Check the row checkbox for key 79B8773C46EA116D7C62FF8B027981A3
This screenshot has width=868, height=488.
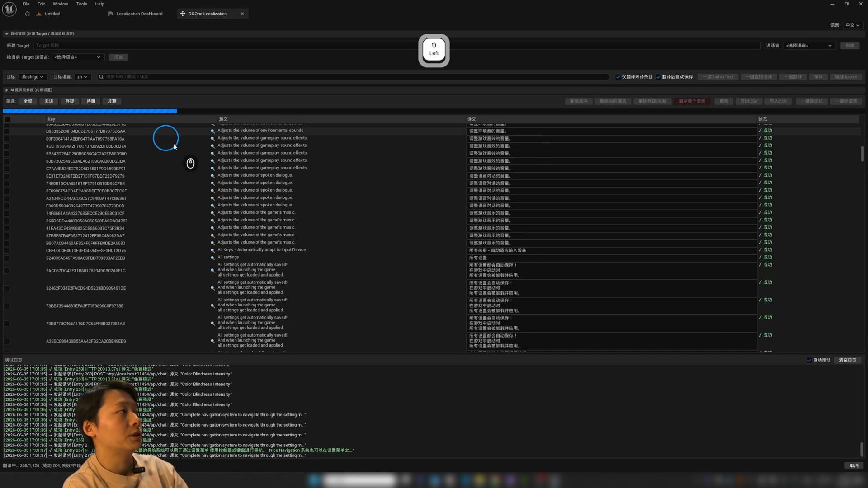(6, 324)
